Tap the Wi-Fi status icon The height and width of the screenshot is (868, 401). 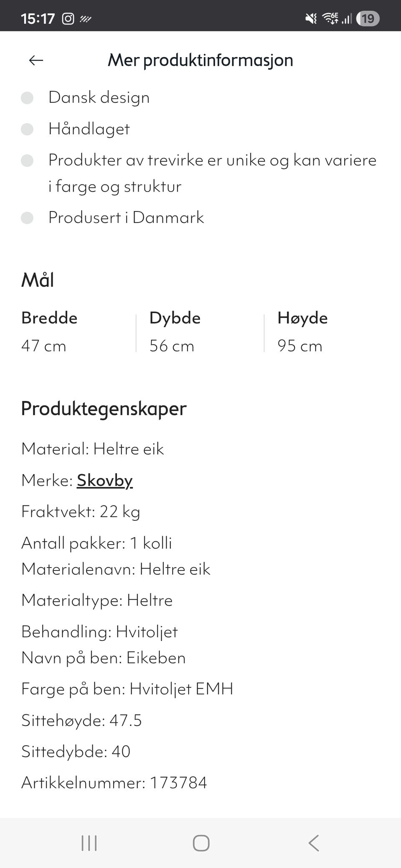[x=330, y=18]
